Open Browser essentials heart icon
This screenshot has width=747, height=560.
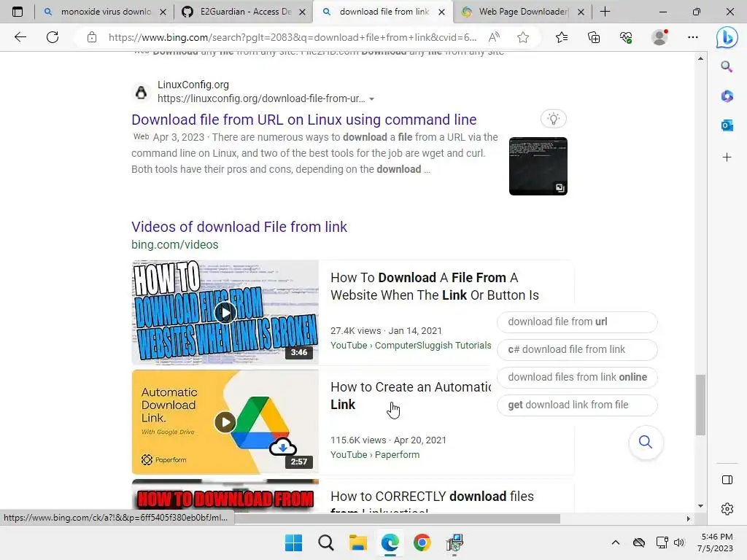point(626,37)
